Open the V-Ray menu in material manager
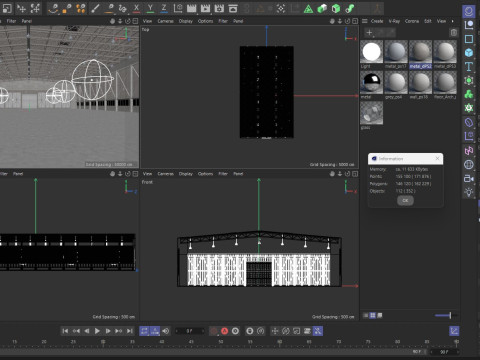Image resolution: width=480 pixels, height=360 pixels. [394, 21]
